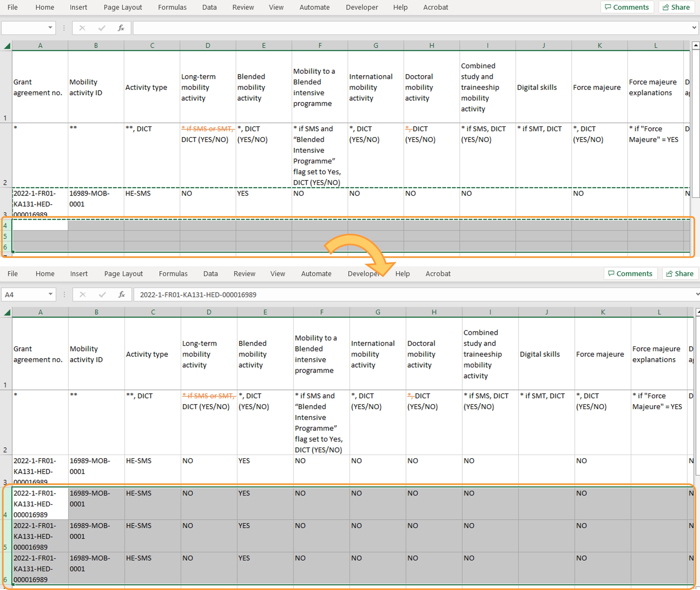Click 'Doctoral mobility activity' header in bottom sheet
This screenshot has width=700, height=590.
pyautogui.click(x=434, y=354)
